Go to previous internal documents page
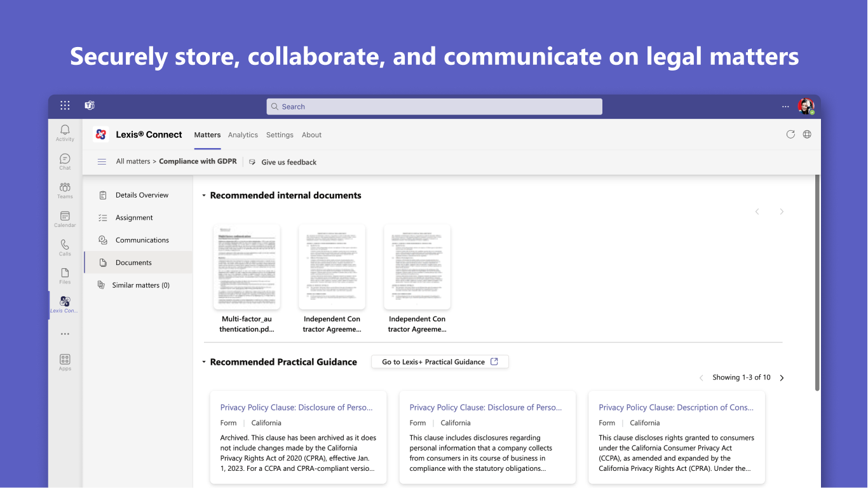This screenshot has height=488, width=868. tap(757, 212)
